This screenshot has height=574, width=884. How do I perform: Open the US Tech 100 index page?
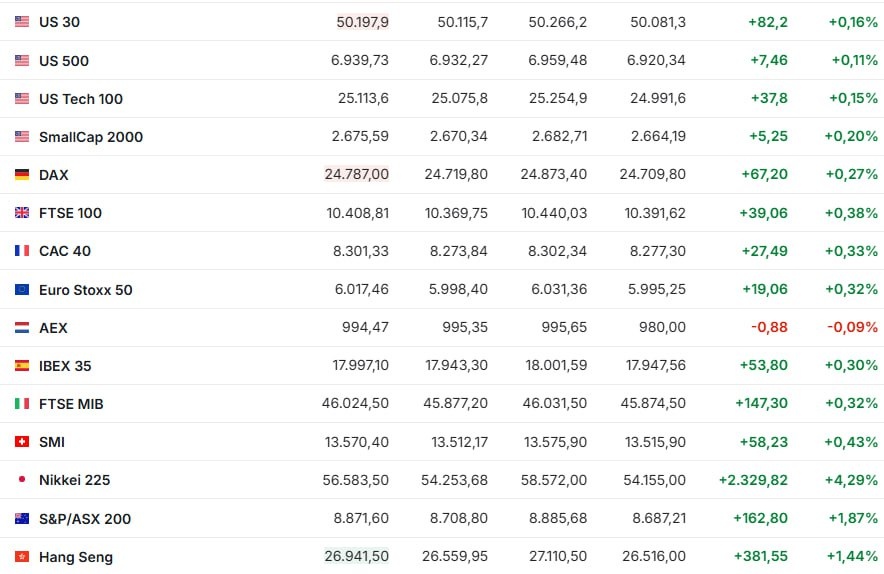[x=81, y=98]
